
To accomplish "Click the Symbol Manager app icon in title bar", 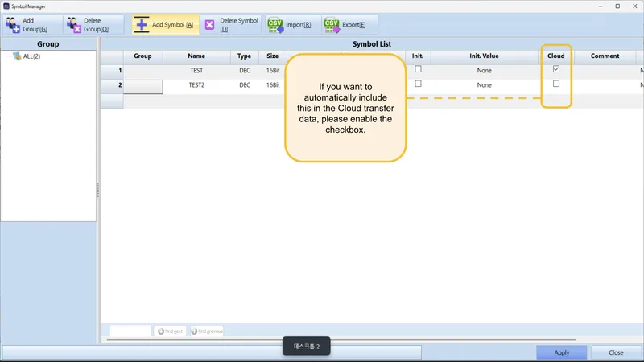I will point(6,6).
